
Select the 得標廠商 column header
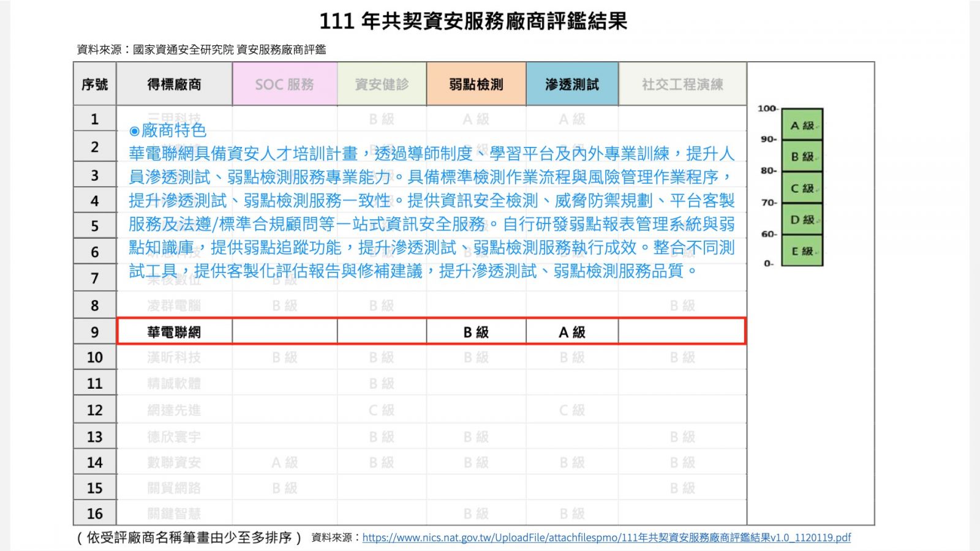tap(175, 84)
